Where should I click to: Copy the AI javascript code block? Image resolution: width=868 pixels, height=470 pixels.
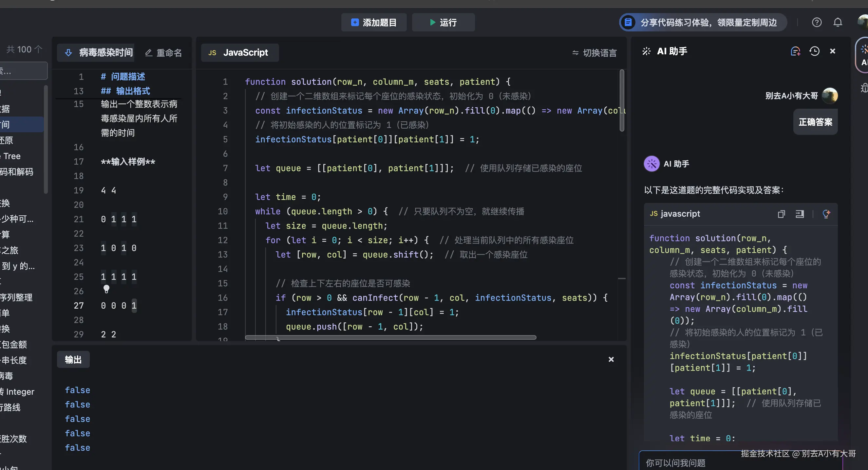pyautogui.click(x=781, y=214)
